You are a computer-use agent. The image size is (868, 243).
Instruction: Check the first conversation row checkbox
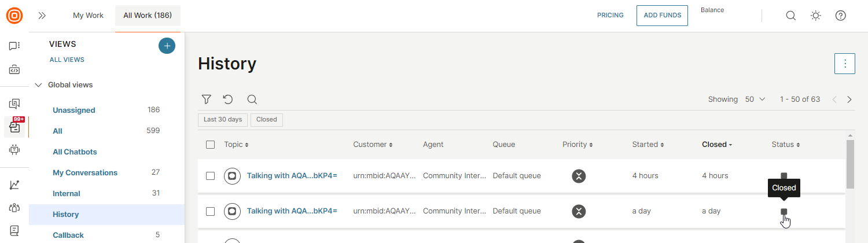(x=211, y=176)
